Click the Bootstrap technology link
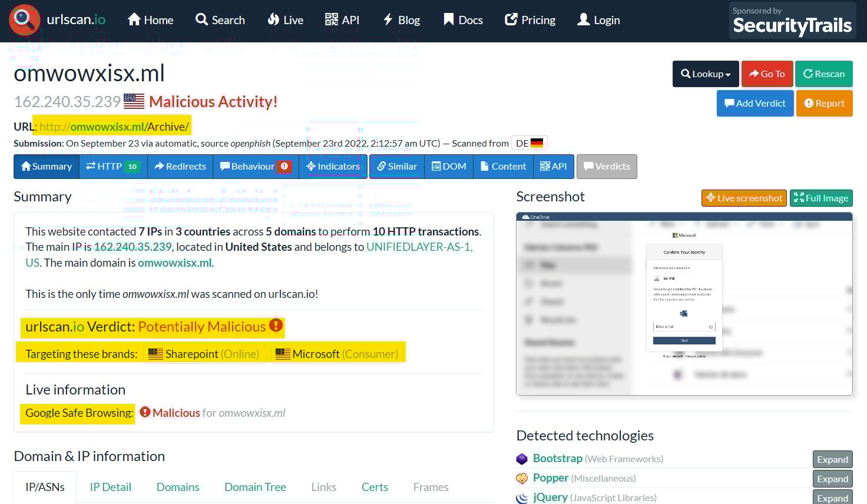 558,459
